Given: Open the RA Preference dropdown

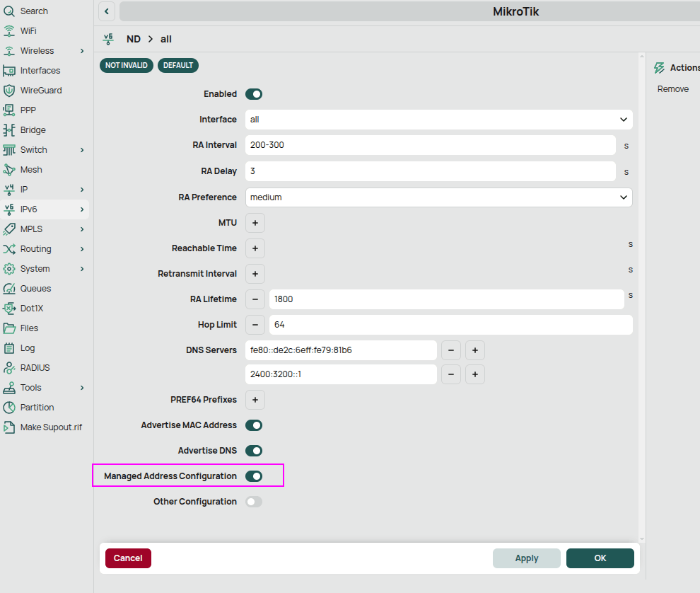Looking at the screenshot, I should [438, 197].
